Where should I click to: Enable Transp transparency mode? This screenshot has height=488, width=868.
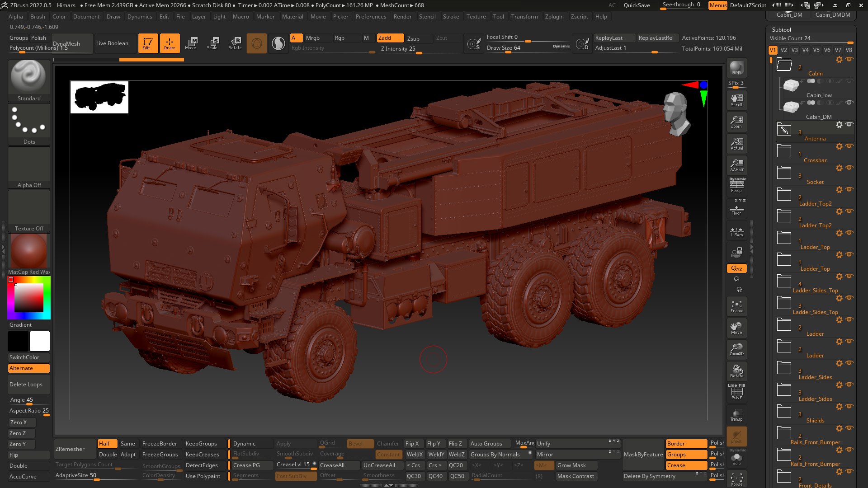pos(736,415)
